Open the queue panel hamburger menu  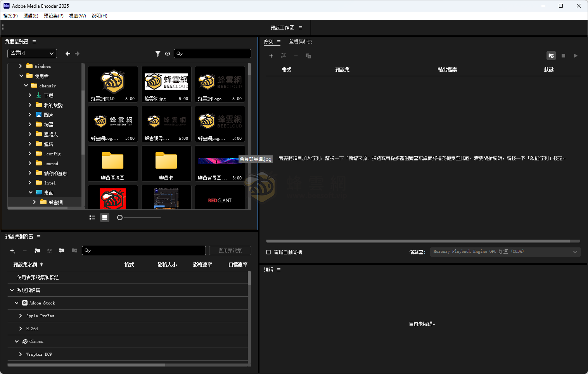[x=279, y=42]
